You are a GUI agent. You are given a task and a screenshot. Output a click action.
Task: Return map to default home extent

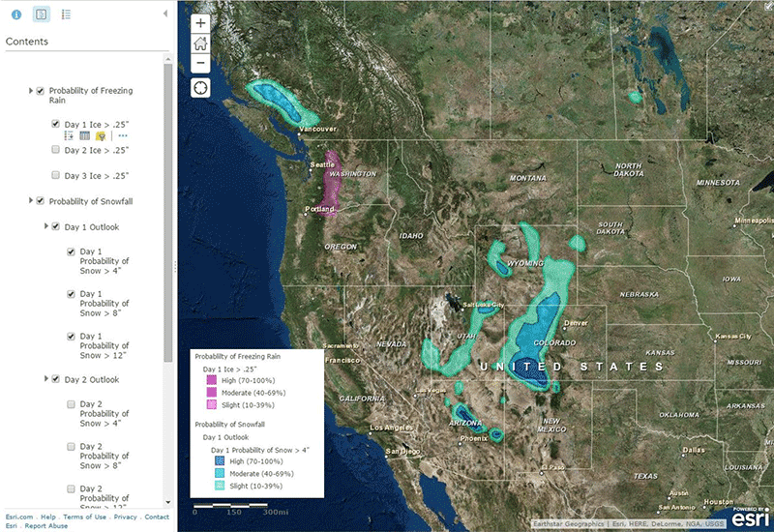(200, 44)
